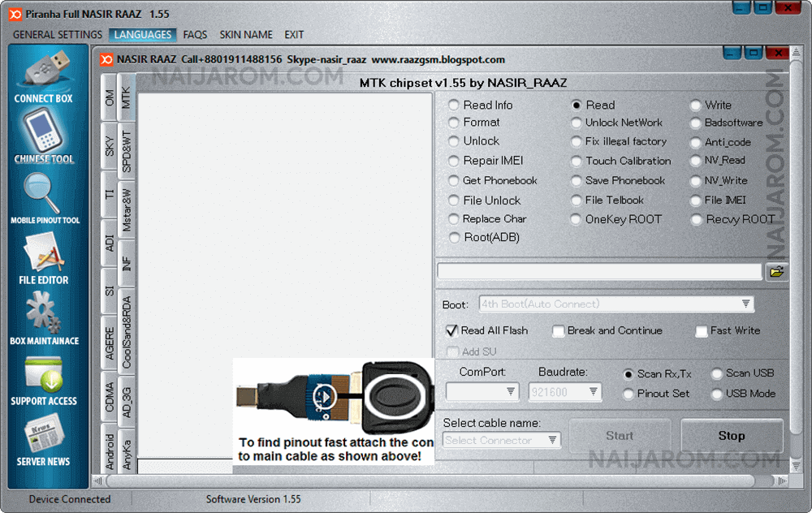812x513 pixels.
Task: Click Piranha logo in main title bar
Action: (x=15, y=14)
